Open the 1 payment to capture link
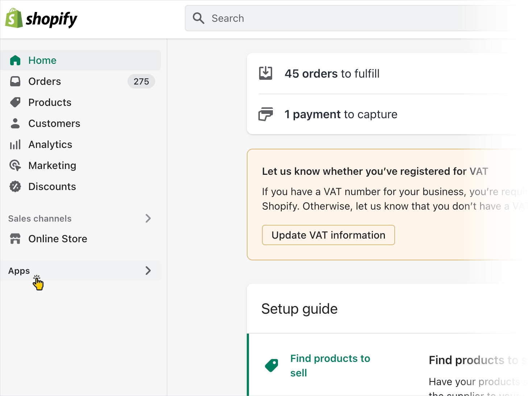532x396 pixels. (x=341, y=114)
